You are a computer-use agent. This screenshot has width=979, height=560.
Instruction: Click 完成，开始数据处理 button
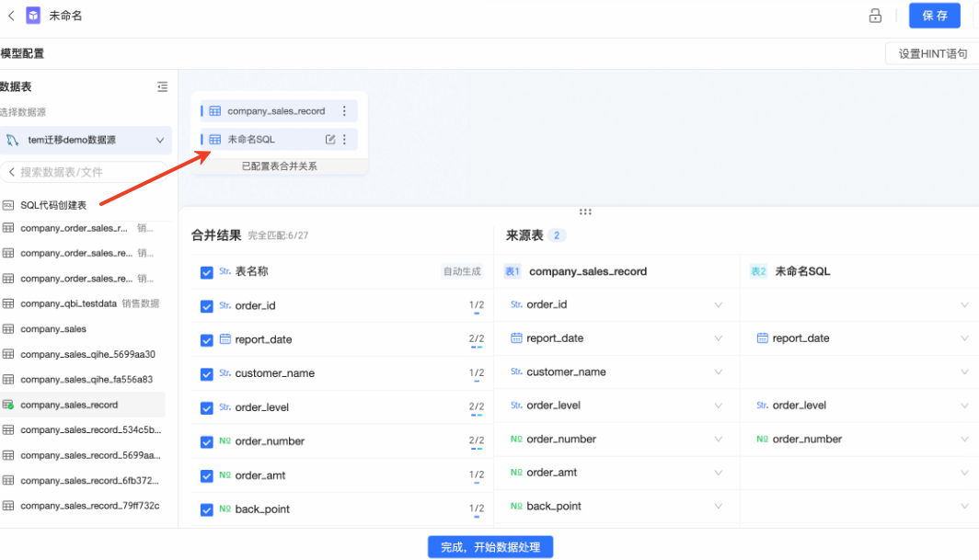[489, 547]
